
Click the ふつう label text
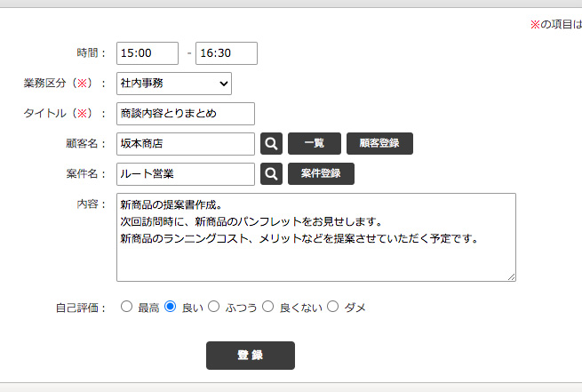pos(241,308)
